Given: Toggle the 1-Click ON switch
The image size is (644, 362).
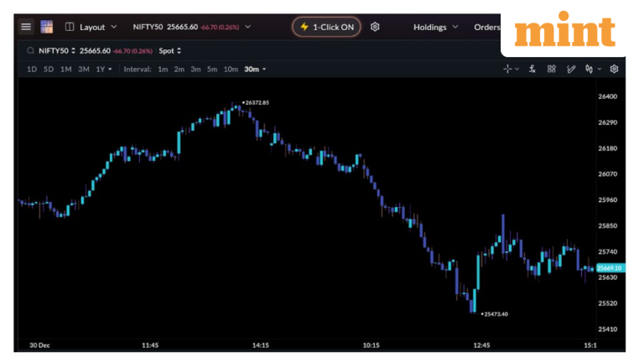Looking at the screenshot, I should tap(326, 27).
